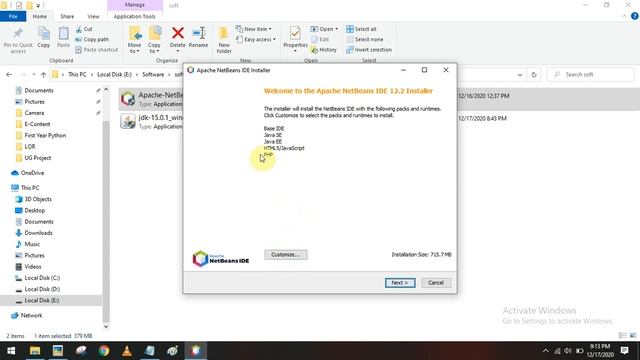Image resolution: width=640 pixels, height=360 pixels.
Task: Open Videos in navigation pane
Action: click(x=33, y=267)
